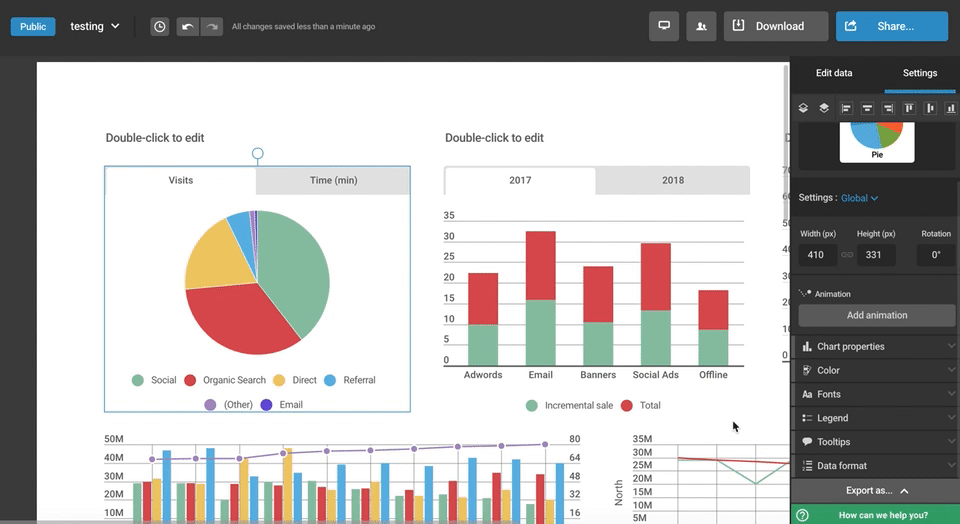Select the 2018 chart tab

(673, 180)
